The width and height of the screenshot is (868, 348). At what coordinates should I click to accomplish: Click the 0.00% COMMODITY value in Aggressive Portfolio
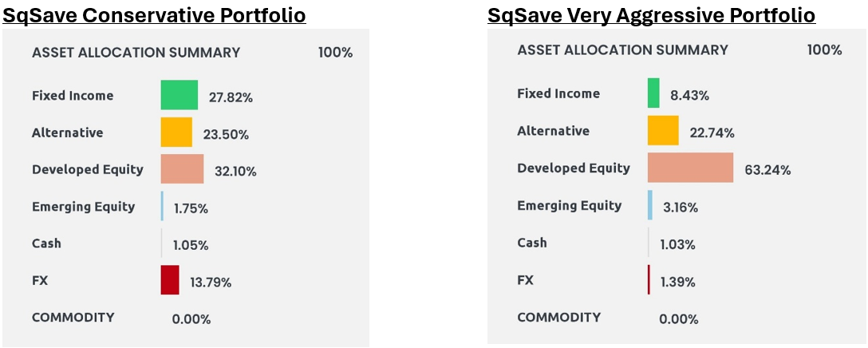pos(679,319)
